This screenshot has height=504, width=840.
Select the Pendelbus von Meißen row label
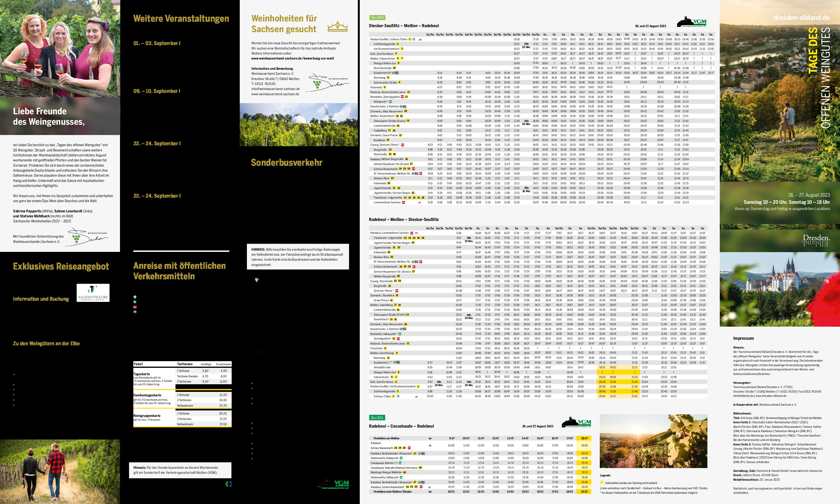[x=386, y=438]
